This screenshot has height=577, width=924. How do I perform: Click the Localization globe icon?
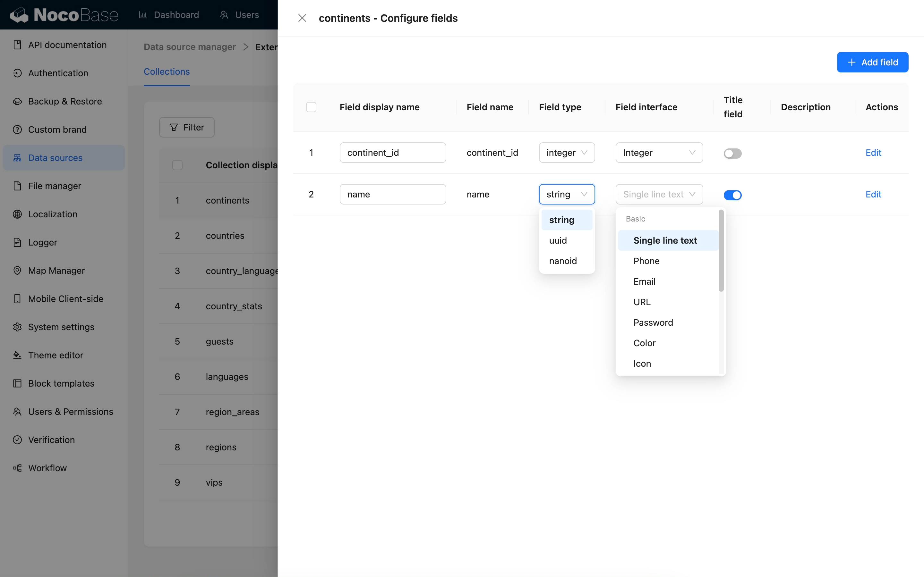(x=17, y=214)
